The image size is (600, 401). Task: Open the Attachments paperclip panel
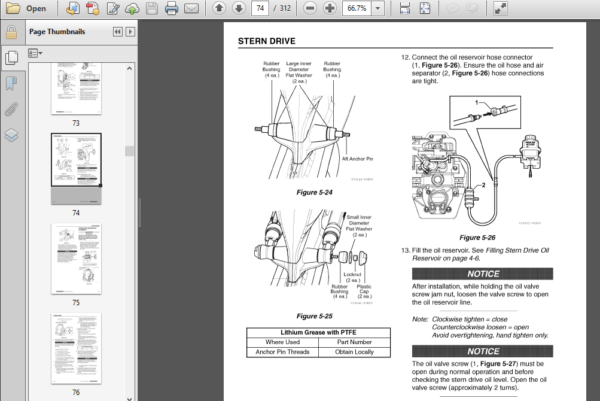click(x=11, y=109)
